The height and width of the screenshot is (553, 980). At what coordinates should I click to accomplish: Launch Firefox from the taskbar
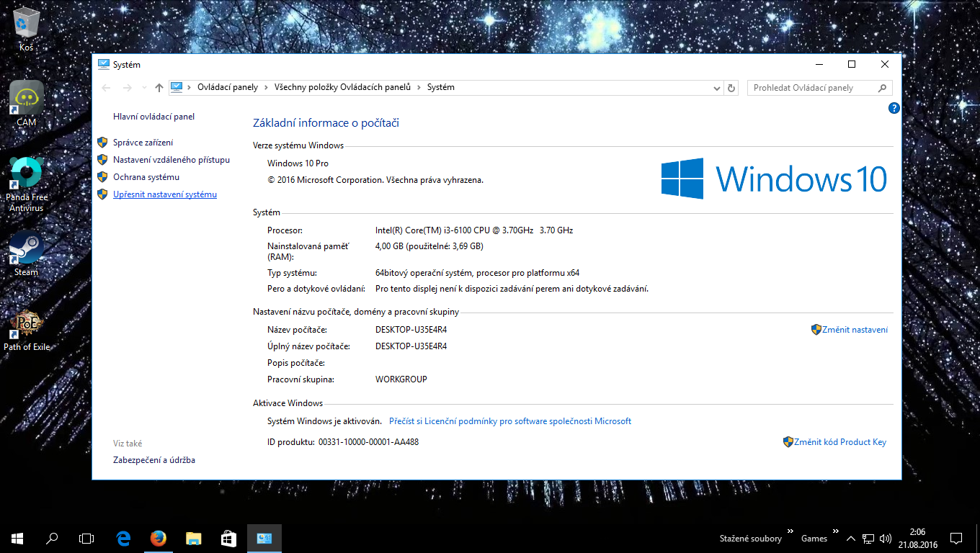[159, 538]
